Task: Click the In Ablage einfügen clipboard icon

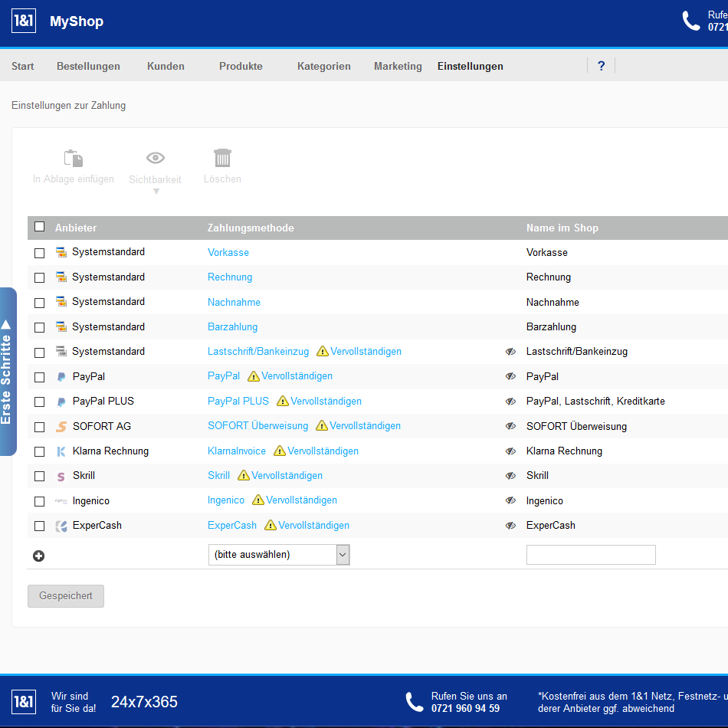Action: 73,159
